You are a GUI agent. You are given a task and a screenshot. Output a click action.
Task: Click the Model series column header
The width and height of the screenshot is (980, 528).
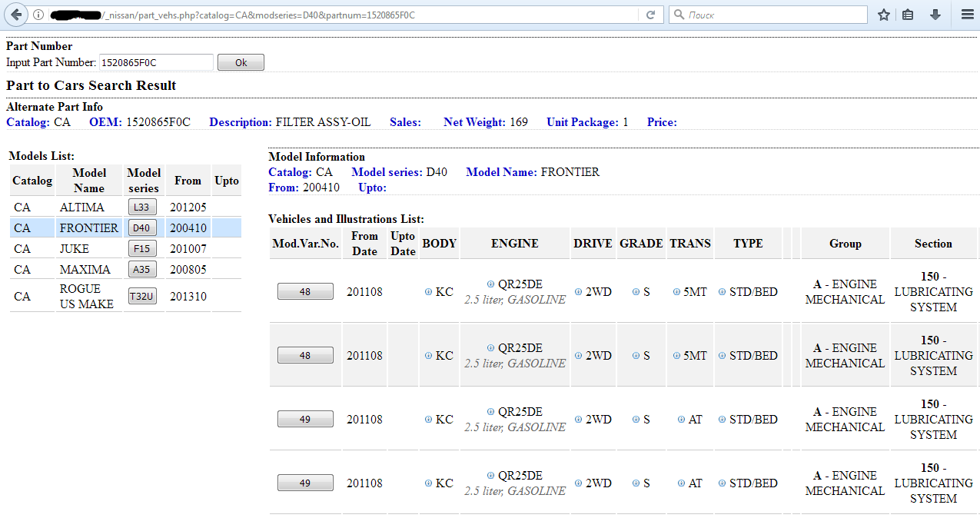(x=144, y=180)
